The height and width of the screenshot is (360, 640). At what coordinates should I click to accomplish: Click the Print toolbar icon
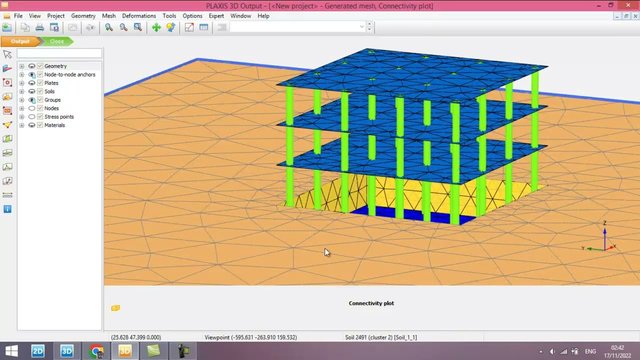pyautogui.click(x=40, y=28)
